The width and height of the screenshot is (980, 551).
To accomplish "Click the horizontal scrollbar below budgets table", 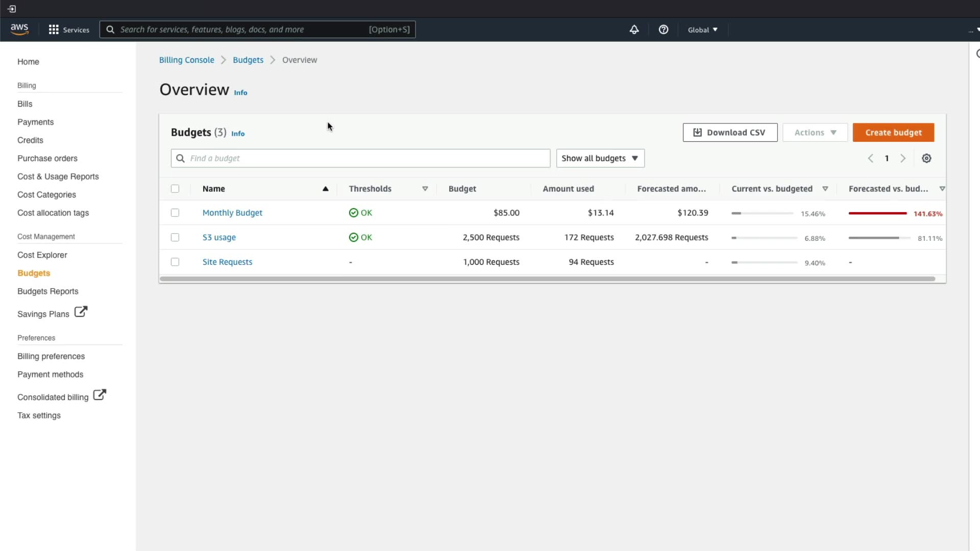I will [547, 279].
